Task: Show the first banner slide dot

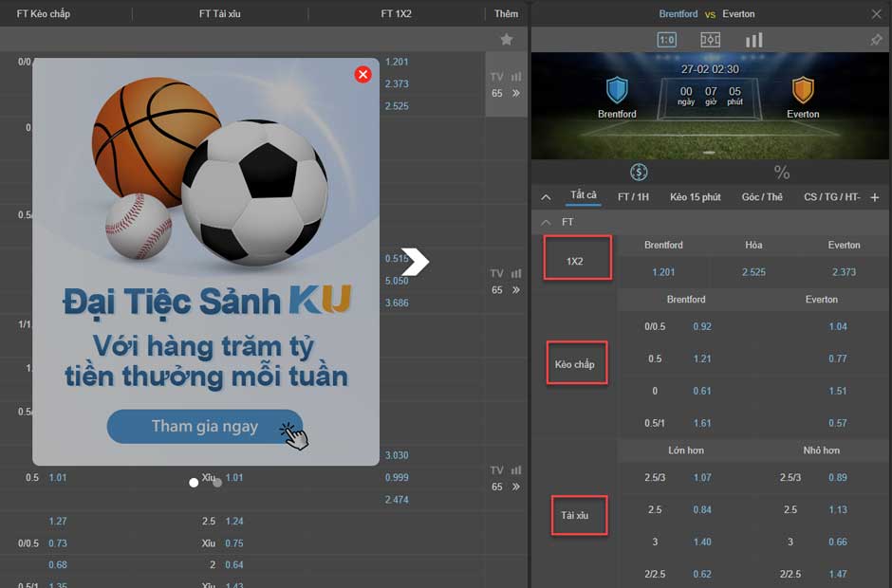Action: (194, 482)
